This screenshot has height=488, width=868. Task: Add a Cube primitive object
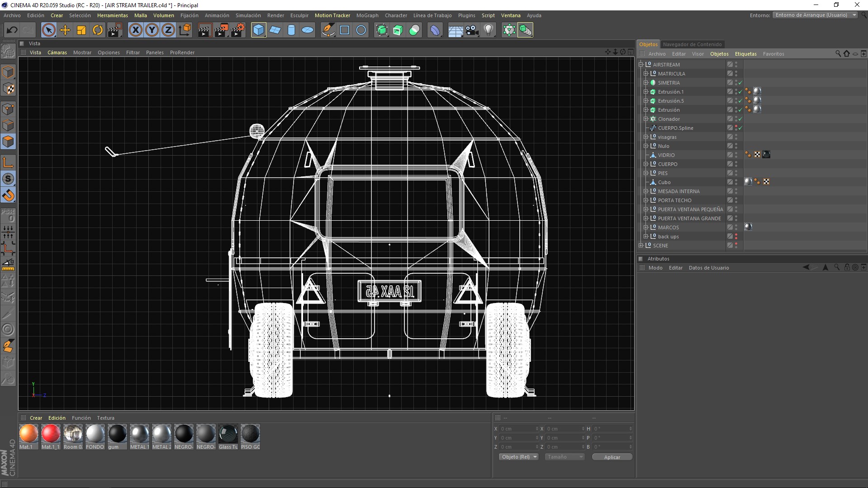pos(258,30)
